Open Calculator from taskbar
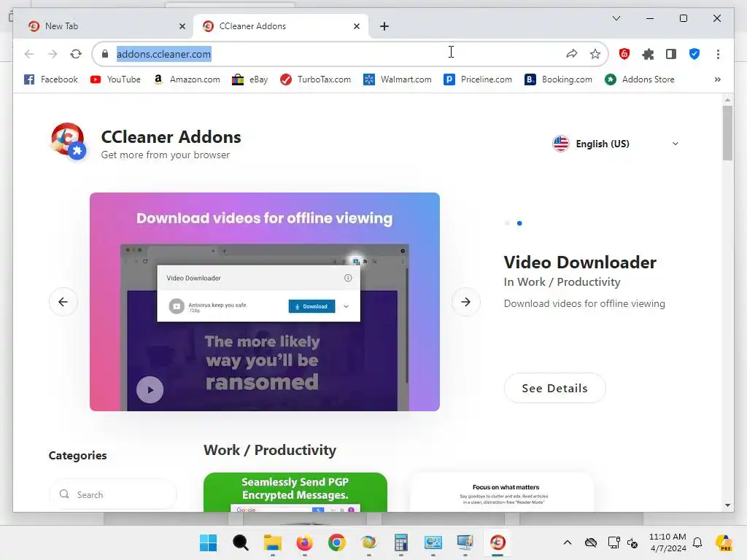The width and height of the screenshot is (747, 560). click(x=401, y=542)
